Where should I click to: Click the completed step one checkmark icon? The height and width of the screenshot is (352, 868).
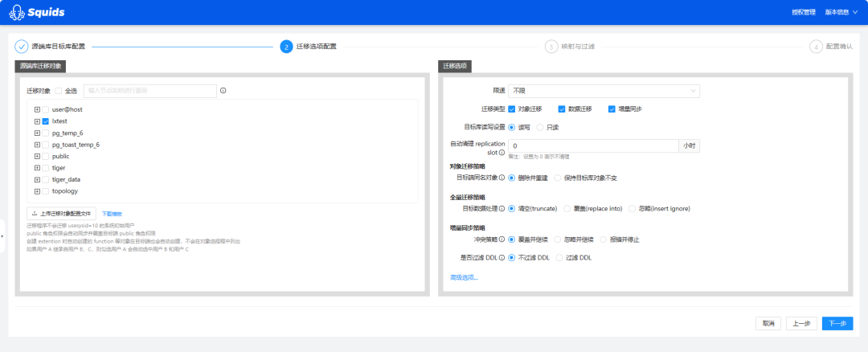[x=22, y=47]
